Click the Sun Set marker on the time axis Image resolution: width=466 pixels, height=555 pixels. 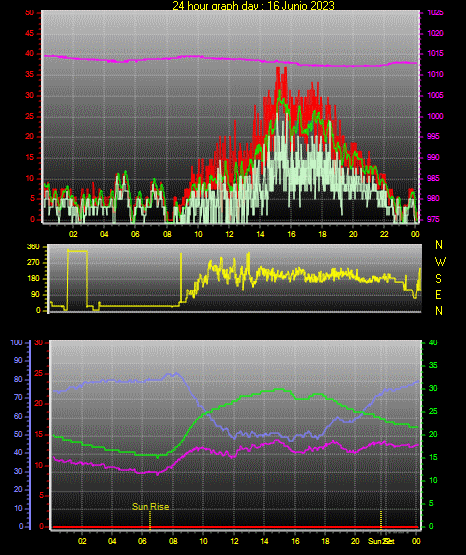point(381,541)
